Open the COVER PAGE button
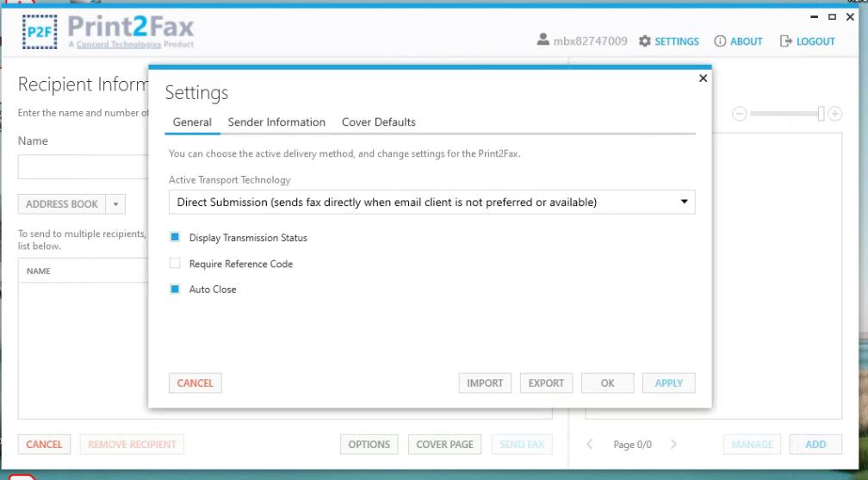Screen dimensions: 868x480 click(444, 445)
